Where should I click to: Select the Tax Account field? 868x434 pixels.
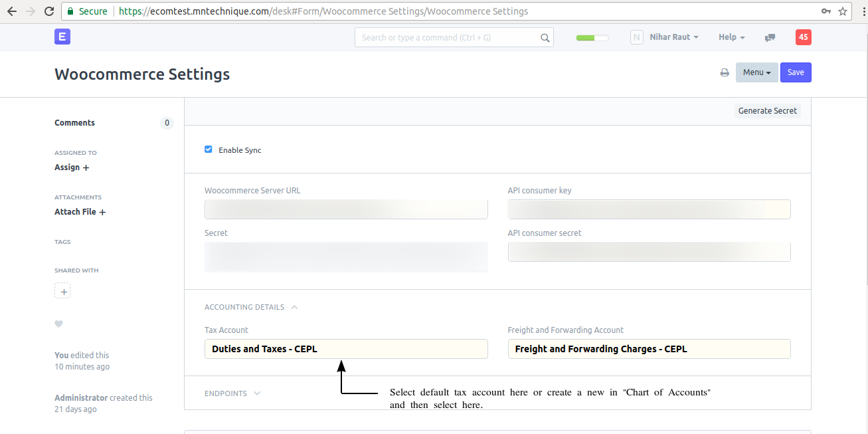346,349
